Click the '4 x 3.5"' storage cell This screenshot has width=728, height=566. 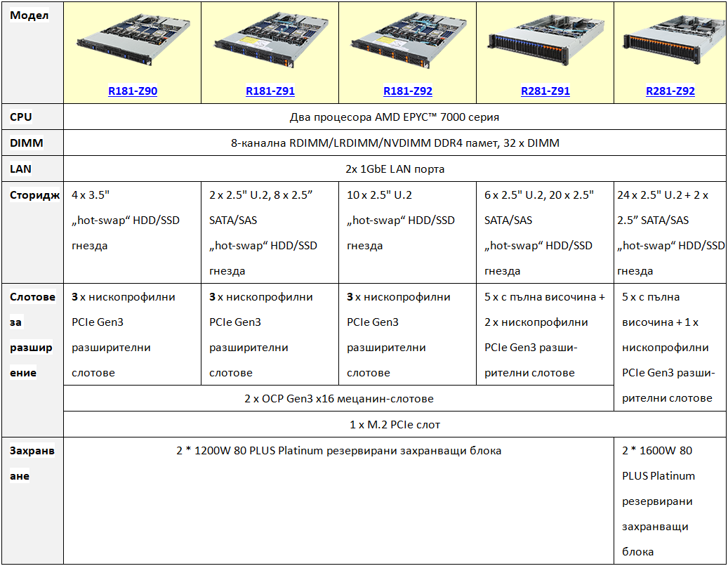click(132, 232)
